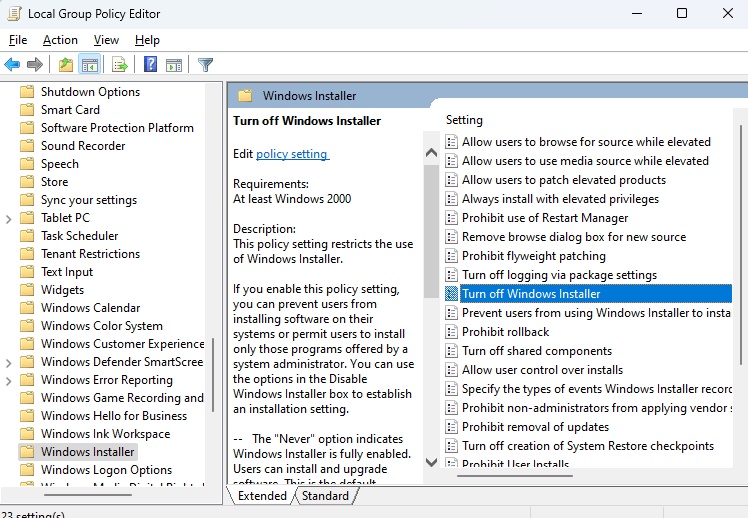Select Sync your settings folder
Viewport: 748px width, 518px height.
89,199
